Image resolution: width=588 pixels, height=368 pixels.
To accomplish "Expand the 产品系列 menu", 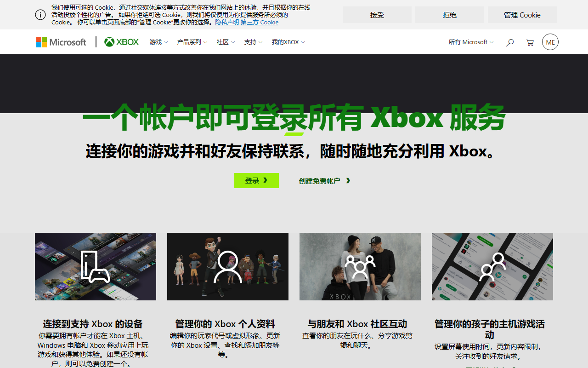I will click(x=192, y=42).
